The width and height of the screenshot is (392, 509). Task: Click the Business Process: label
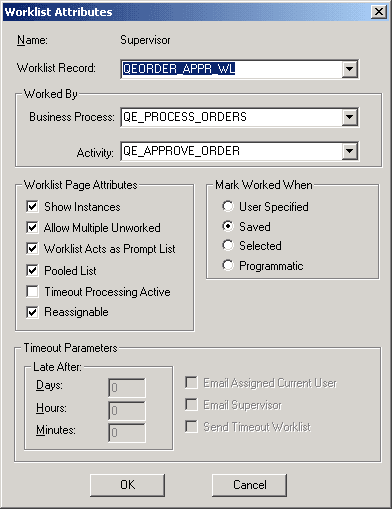[x=72, y=117]
